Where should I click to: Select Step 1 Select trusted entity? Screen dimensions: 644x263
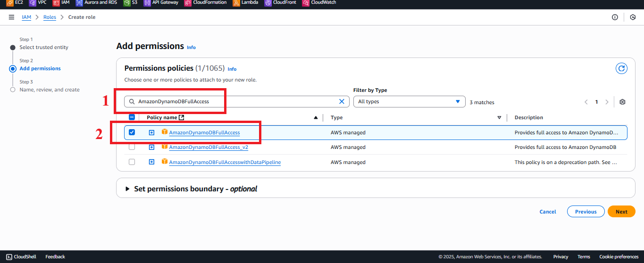[44, 47]
